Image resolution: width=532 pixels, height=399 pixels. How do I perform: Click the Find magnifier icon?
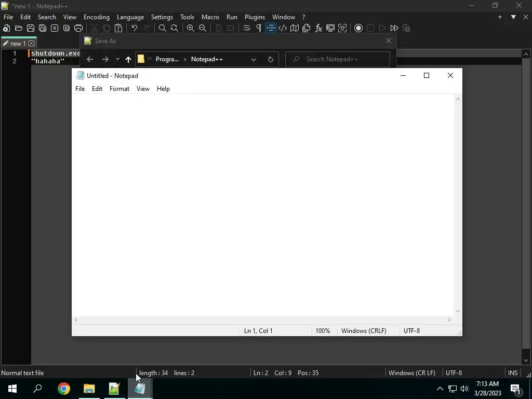click(163, 28)
